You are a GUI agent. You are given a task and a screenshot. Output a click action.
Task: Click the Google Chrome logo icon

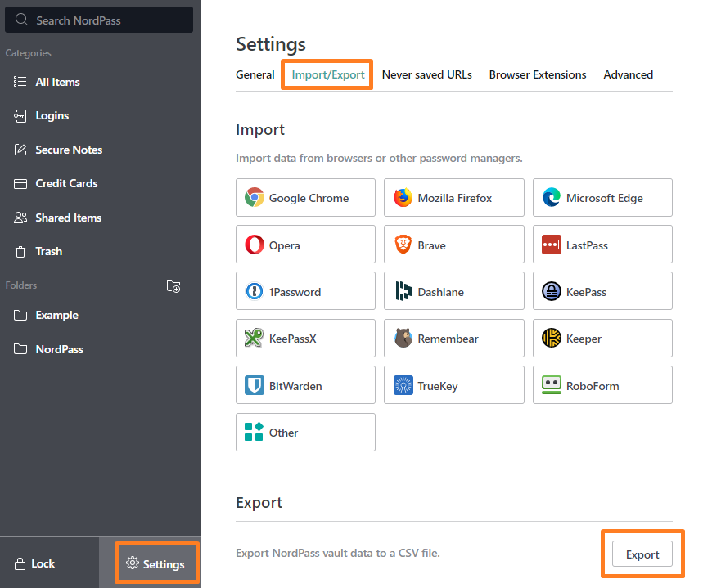point(255,197)
